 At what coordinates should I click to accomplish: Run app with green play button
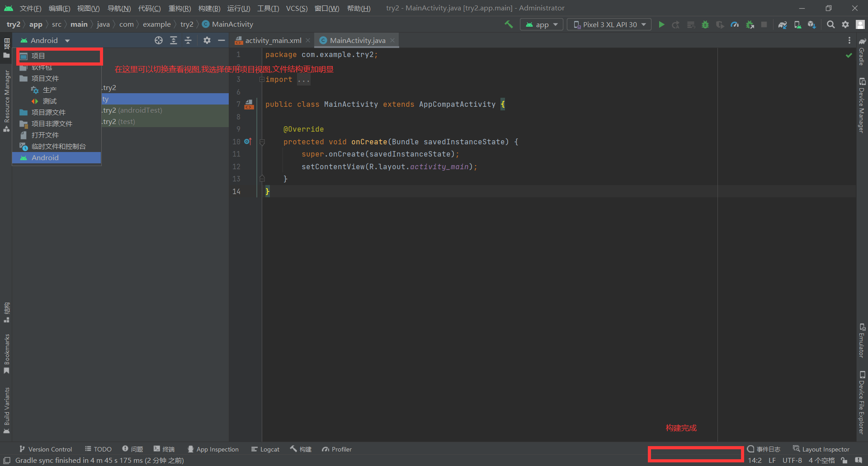tap(661, 24)
